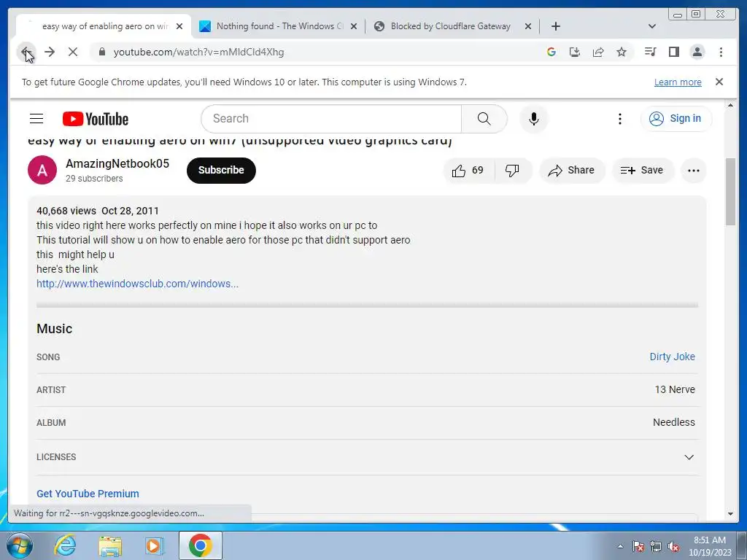The width and height of the screenshot is (747, 560).
Task: Launch Internet Explorer from taskbar
Action: (x=65, y=545)
